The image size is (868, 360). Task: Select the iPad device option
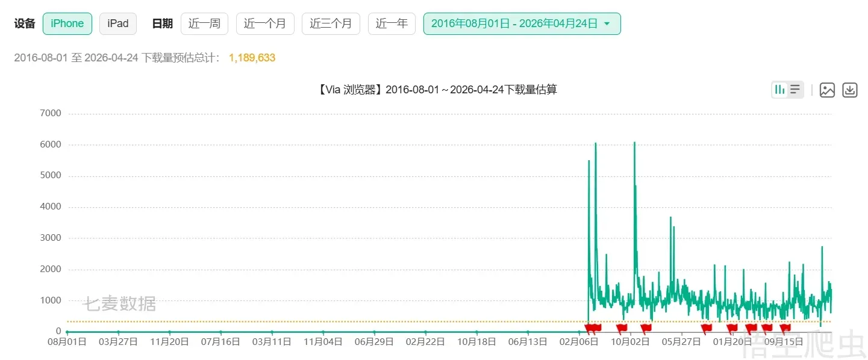coord(118,23)
